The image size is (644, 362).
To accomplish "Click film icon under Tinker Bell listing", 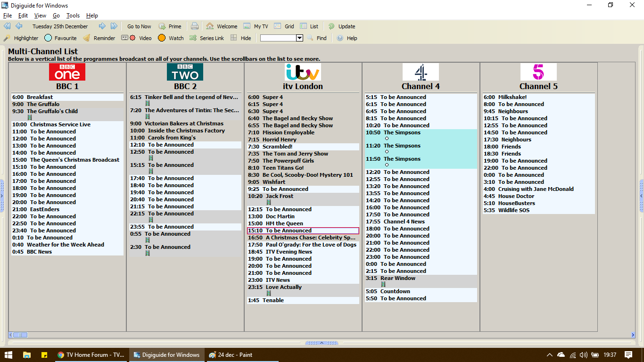I will click(x=148, y=103).
